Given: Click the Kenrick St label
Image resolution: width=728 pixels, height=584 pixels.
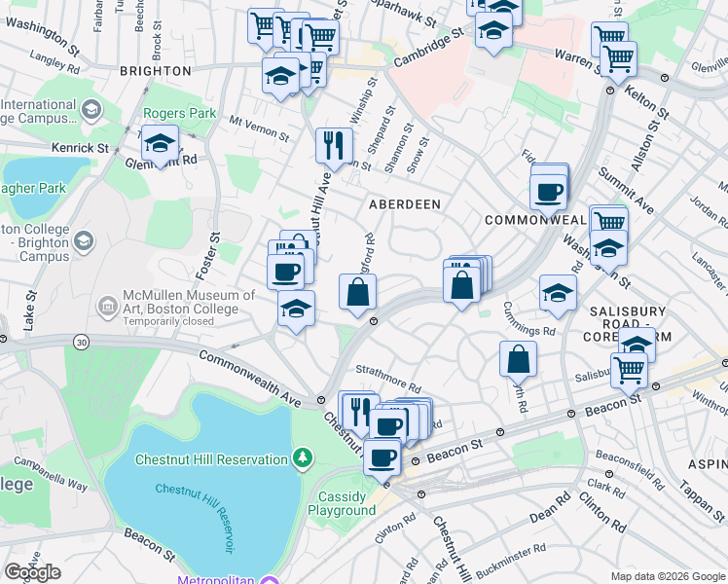Looking at the screenshot, I should point(80,148).
